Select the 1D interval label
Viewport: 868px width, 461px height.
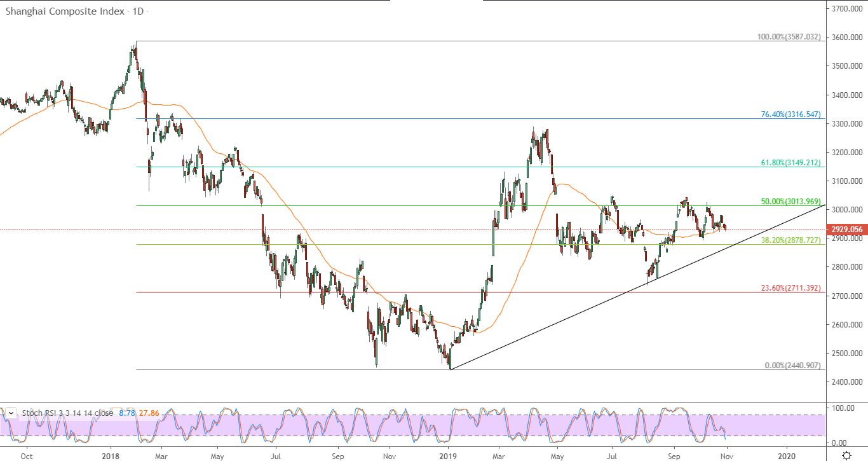138,12
